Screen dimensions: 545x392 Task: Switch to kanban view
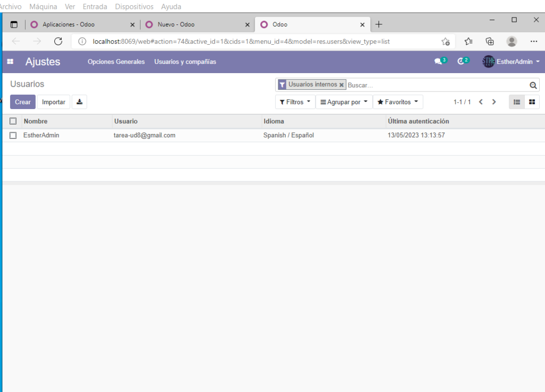(532, 102)
